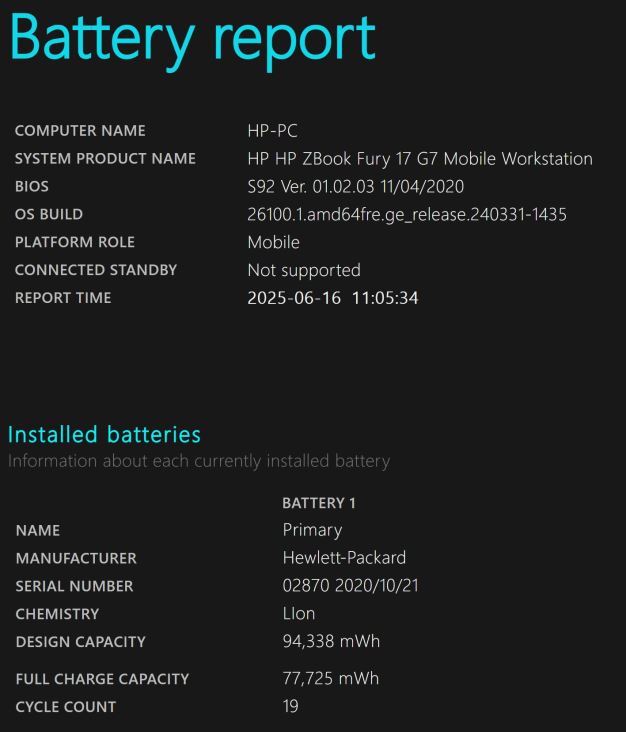Click the COMPUTER NAME label
The width and height of the screenshot is (626, 732).
pyautogui.click(x=80, y=131)
